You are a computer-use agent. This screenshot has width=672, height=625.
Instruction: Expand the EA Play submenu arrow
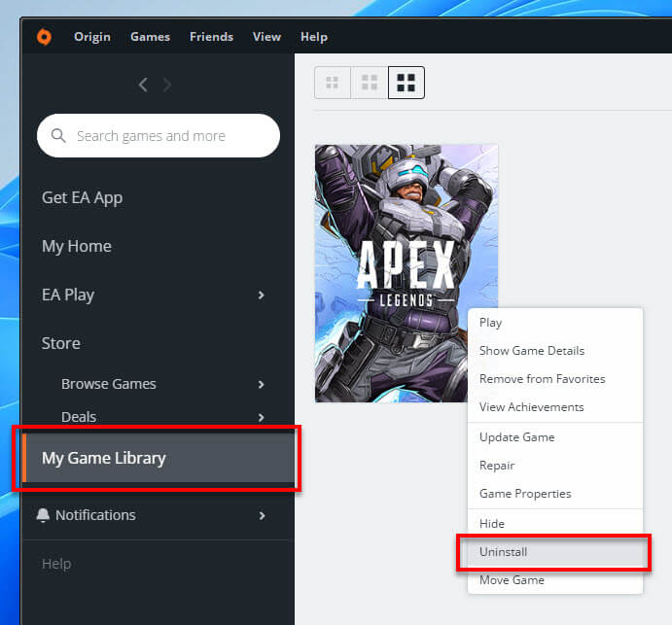coord(261,295)
